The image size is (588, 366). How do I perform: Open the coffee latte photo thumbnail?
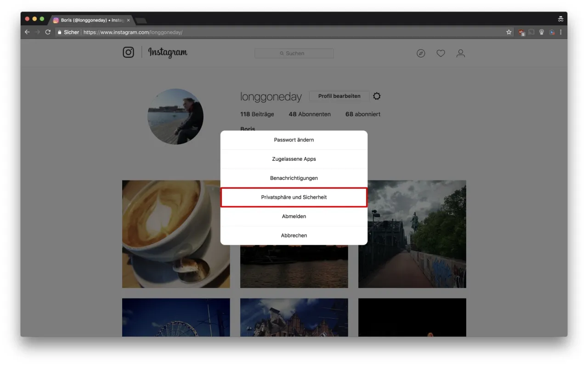click(176, 234)
